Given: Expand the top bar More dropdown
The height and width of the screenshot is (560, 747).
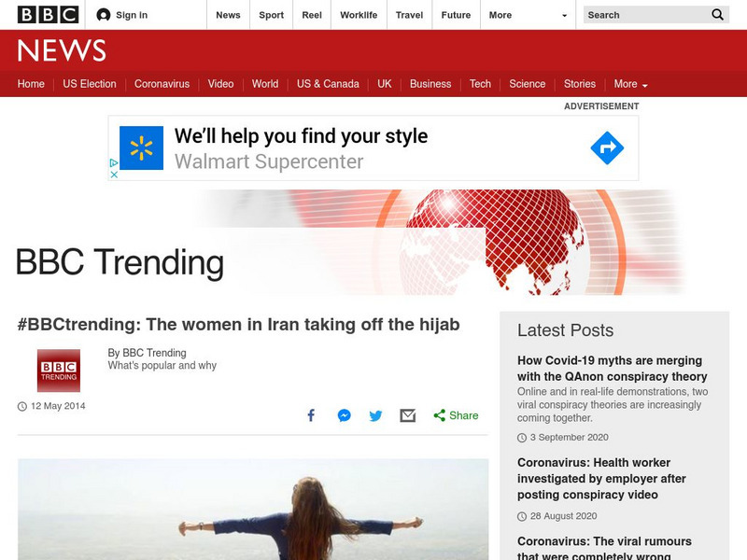Looking at the screenshot, I should pos(529,15).
